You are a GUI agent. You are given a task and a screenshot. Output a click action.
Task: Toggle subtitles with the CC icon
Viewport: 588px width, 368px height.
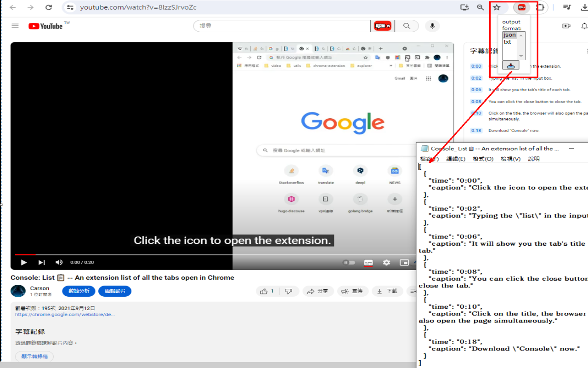[368, 262]
